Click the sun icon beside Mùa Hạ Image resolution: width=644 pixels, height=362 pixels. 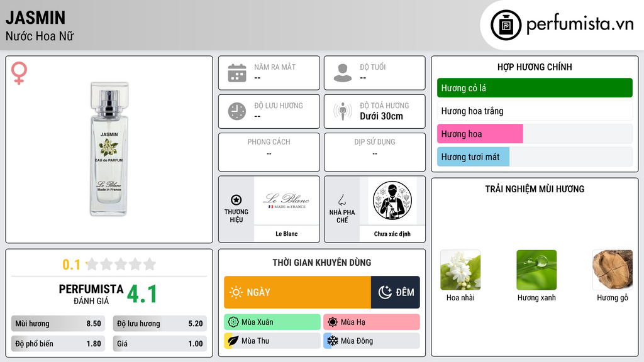[x=333, y=322]
